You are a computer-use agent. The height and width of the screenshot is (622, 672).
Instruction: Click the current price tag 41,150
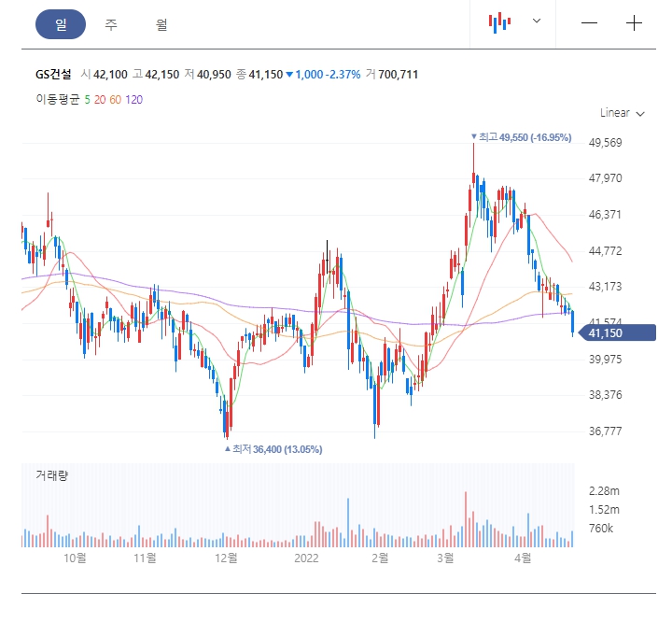[617, 332]
